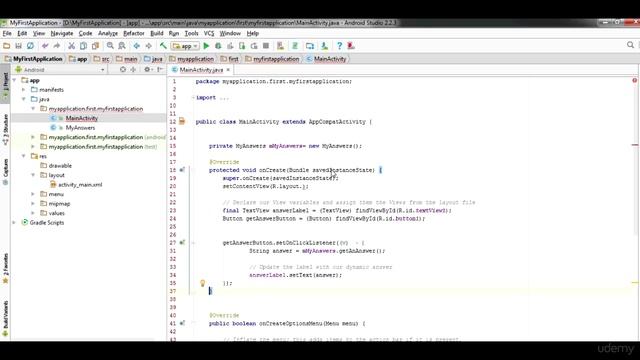Open the VCS menu
This screenshot has height=360, width=640.
[209, 33]
